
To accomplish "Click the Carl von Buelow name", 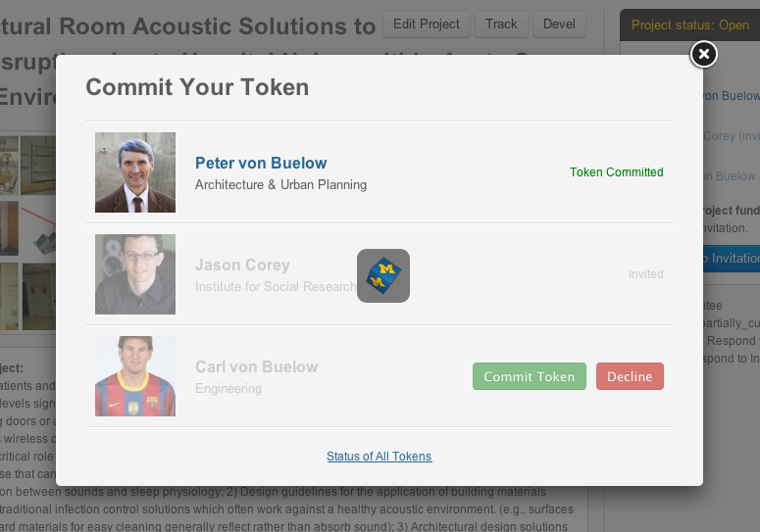I will tap(256, 366).
